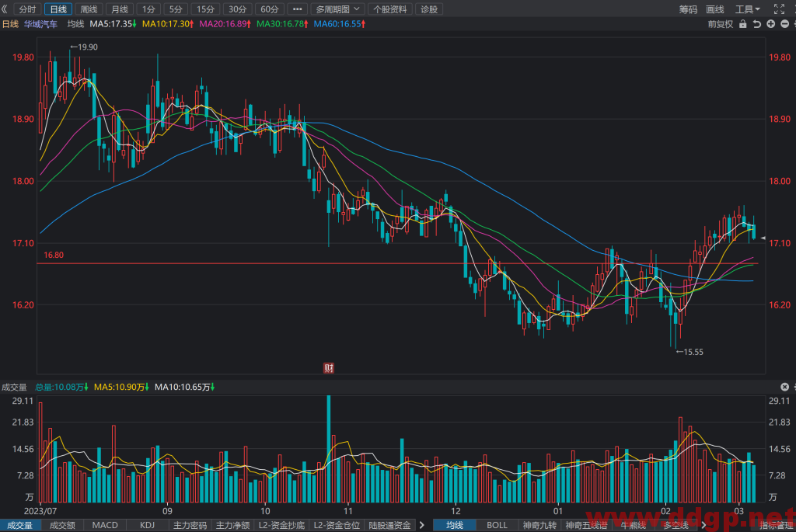
Task: Click the MA20:16.89 legend value
Action: (225, 24)
